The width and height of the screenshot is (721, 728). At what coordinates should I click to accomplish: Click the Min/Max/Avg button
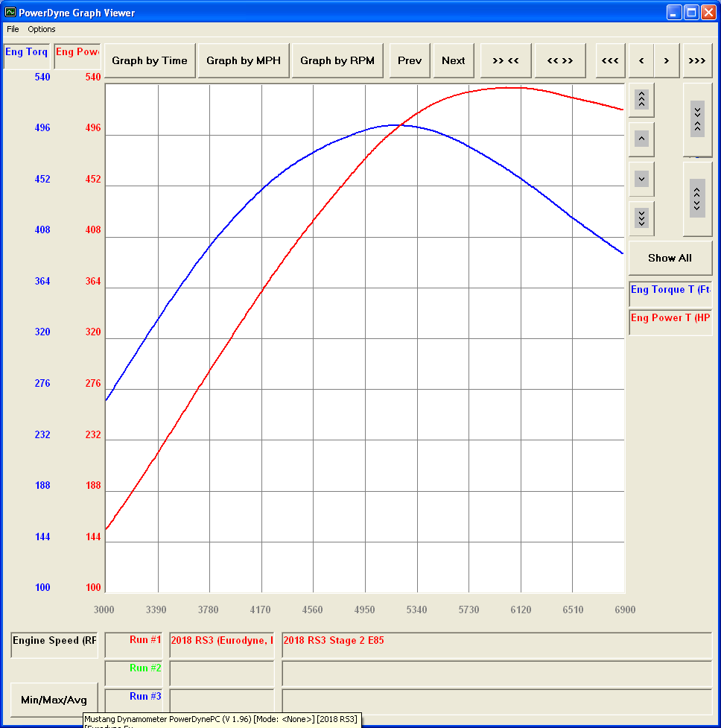54,700
